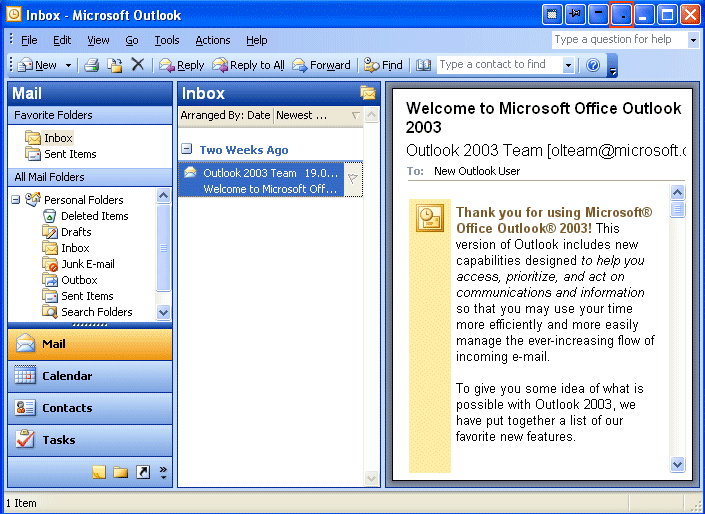Click the 1 Item status bar text

(x=21, y=503)
